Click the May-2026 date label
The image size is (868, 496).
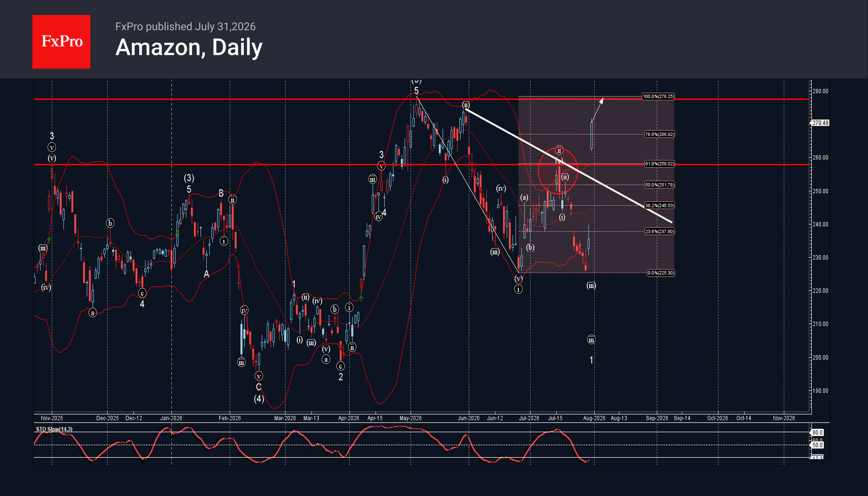411,418
